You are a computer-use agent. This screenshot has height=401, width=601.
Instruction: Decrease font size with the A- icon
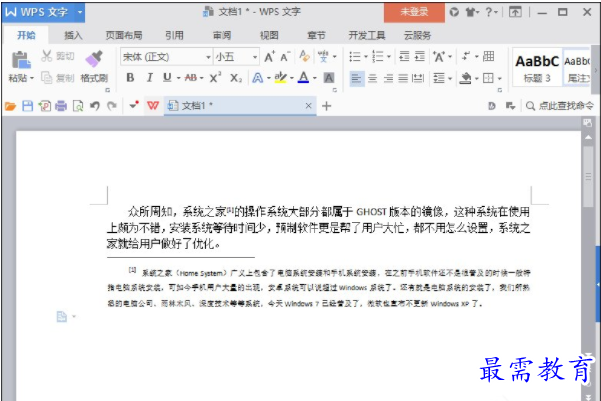tap(285, 57)
